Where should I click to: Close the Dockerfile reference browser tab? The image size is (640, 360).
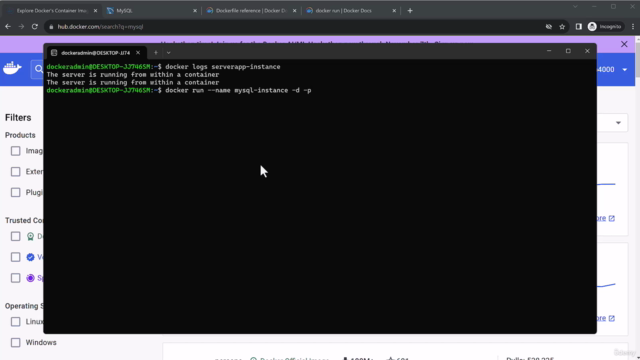[294, 11]
